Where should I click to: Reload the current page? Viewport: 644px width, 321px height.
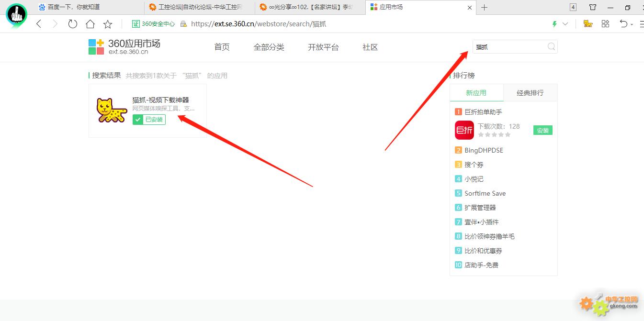pos(73,24)
